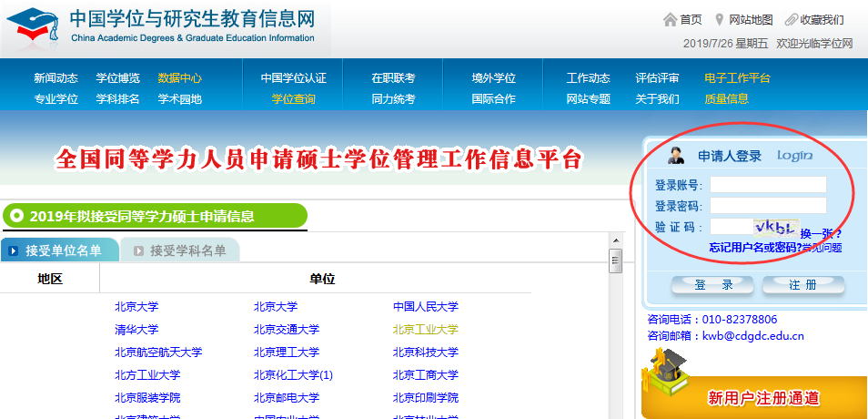Click the arrow icon on 接受学科名单 tab
Image resolution: width=868 pixels, height=419 pixels.
[x=139, y=251]
